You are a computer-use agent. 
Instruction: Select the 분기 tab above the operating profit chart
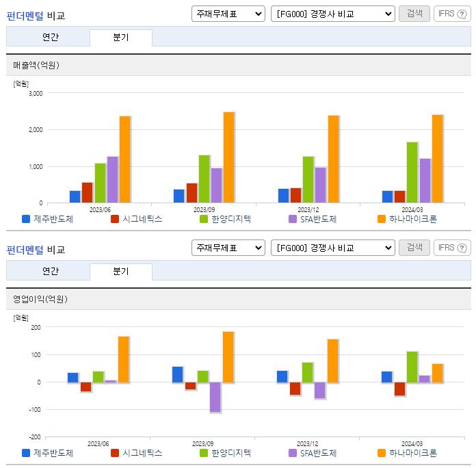[121, 271]
